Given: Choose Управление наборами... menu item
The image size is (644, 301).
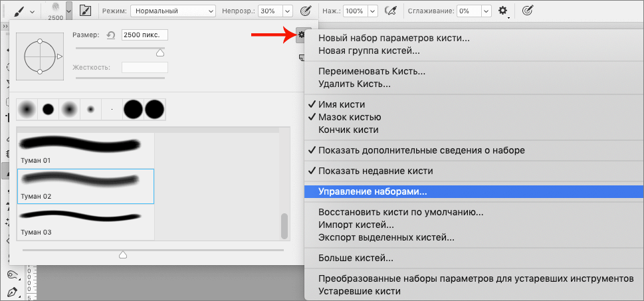Looking at the screenshot, I should coord(474,191).
